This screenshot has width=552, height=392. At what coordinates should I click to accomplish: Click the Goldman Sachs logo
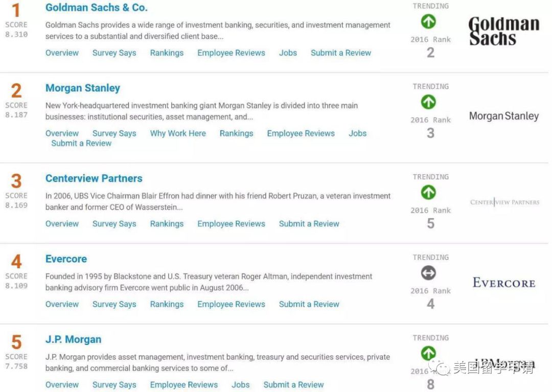click(x=504, y=31)
